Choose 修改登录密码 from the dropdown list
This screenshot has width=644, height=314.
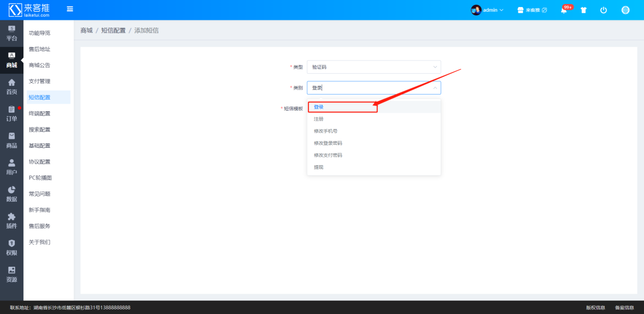coord(374,143)
